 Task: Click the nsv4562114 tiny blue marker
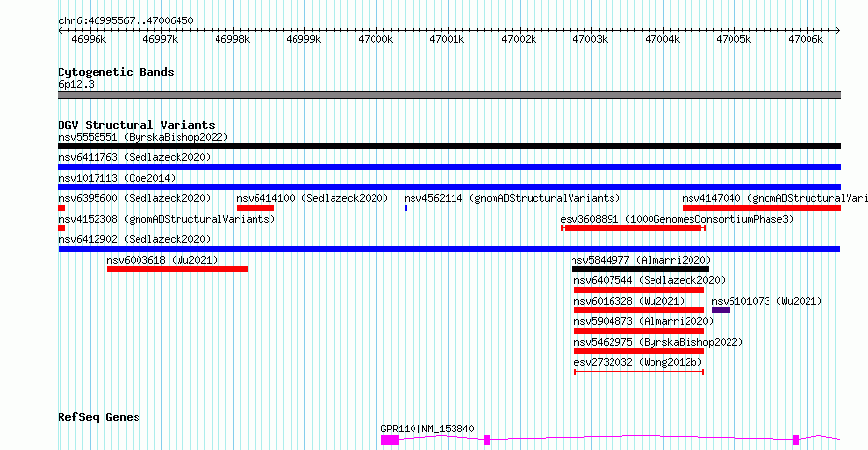click(406, 208)
